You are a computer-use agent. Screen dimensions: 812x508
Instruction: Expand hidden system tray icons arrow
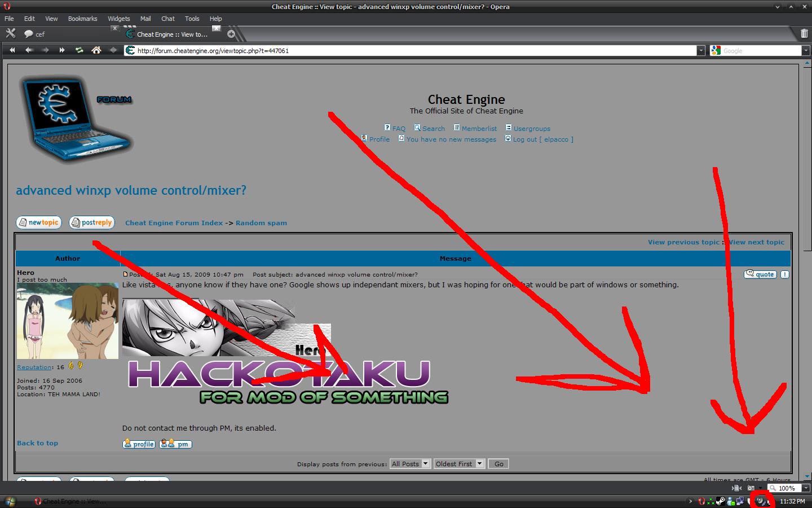click(x=691, y=501)
